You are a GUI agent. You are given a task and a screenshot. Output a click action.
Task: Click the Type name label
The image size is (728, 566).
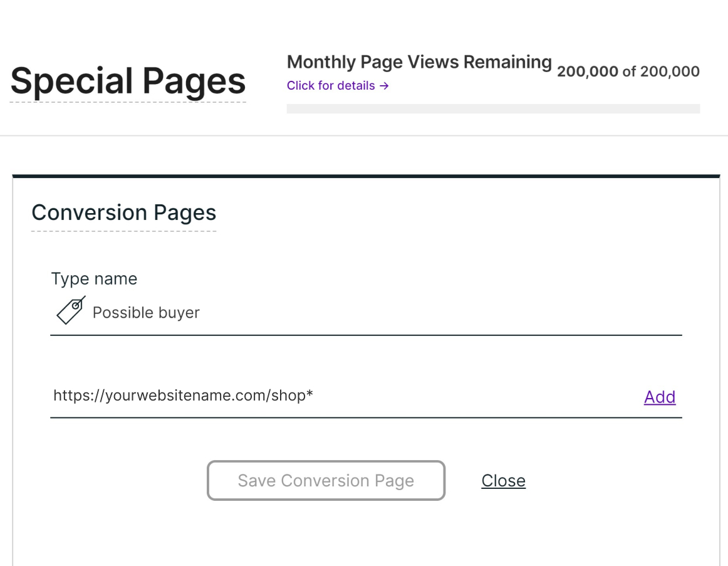[94, 279]
